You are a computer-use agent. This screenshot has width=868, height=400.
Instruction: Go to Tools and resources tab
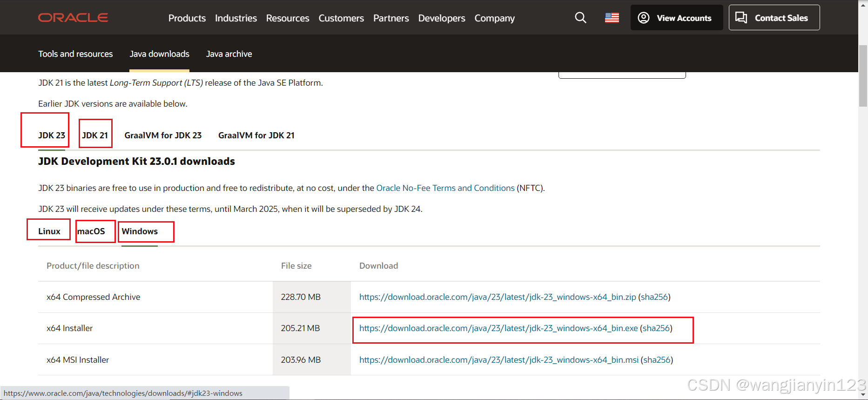75,54
